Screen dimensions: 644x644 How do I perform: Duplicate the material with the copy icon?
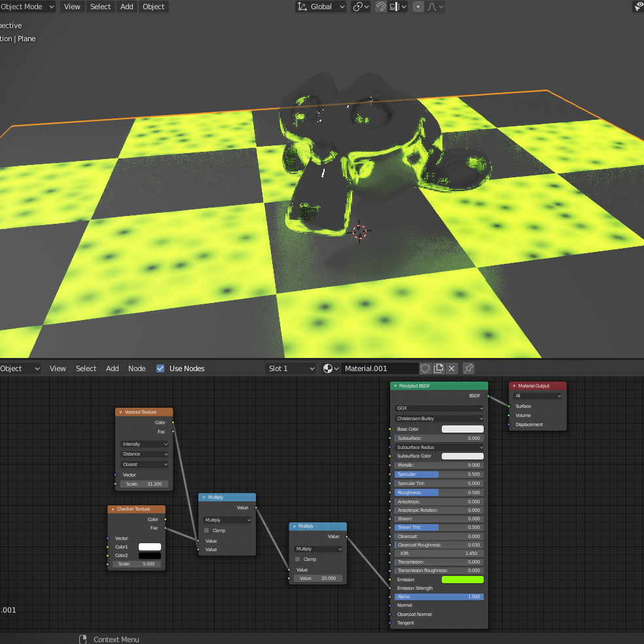pyautogui.click(x=438, y=368)
